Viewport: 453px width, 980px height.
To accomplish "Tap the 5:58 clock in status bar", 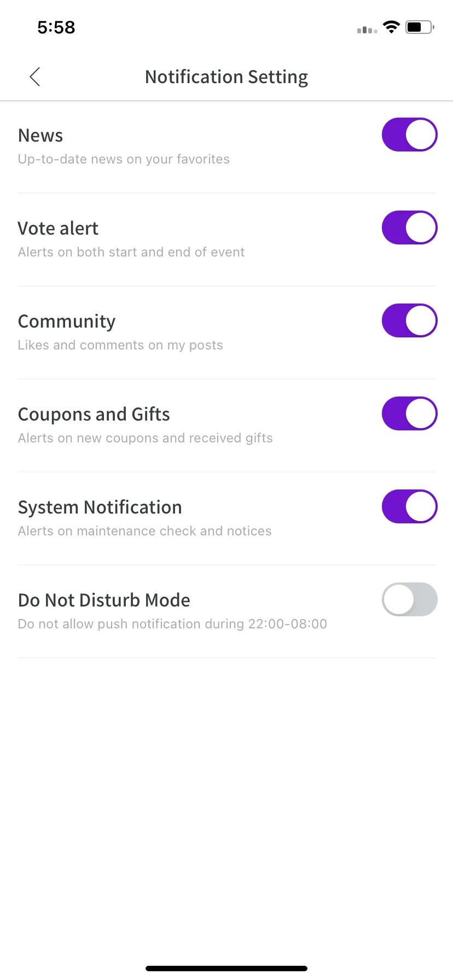I will (x=56, y=27).
